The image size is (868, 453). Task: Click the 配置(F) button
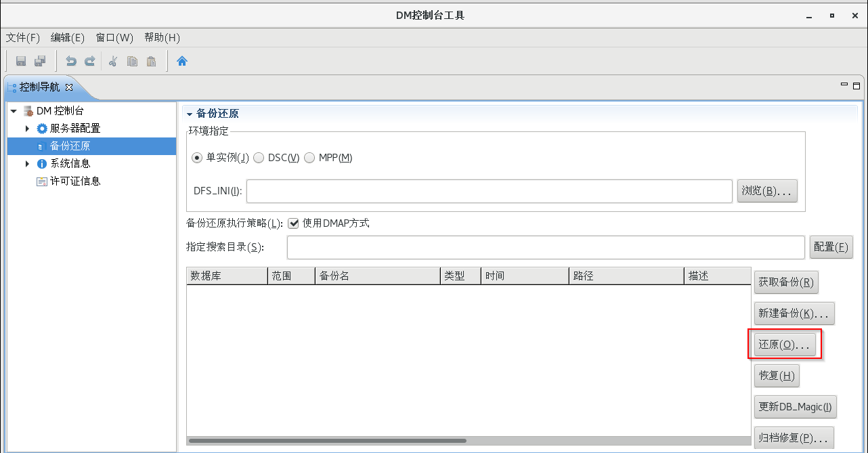click(831, 247)
